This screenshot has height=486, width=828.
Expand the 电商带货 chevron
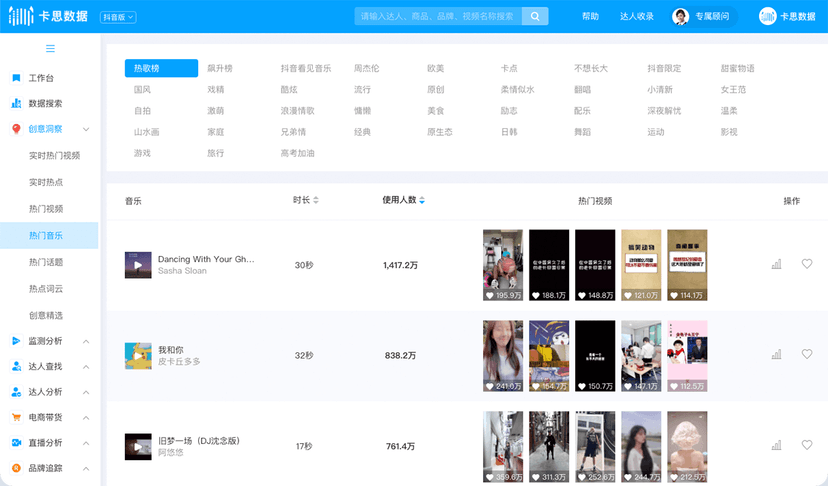point(86,418)
